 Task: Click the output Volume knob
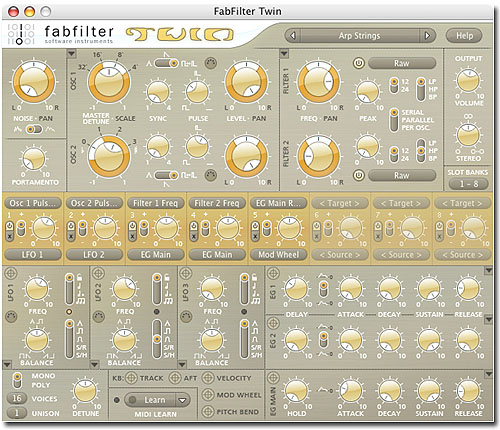point(468,80)
